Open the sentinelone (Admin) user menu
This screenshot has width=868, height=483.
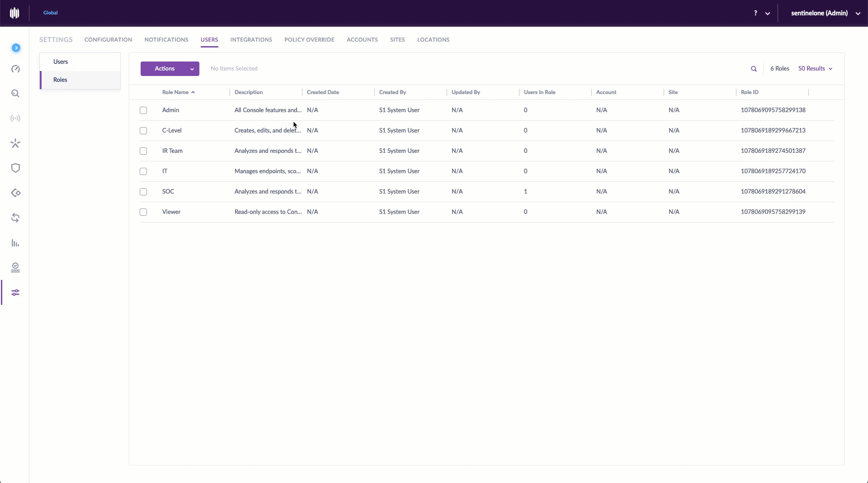coord(825,13)
